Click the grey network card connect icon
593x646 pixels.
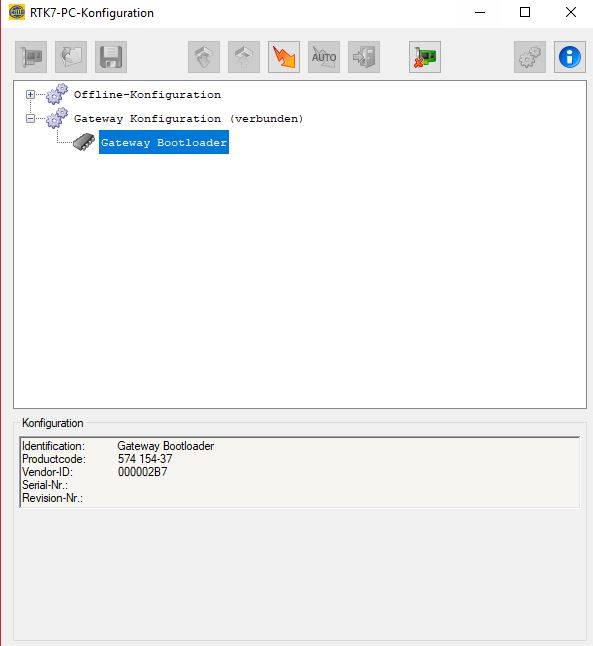[31, 57]
